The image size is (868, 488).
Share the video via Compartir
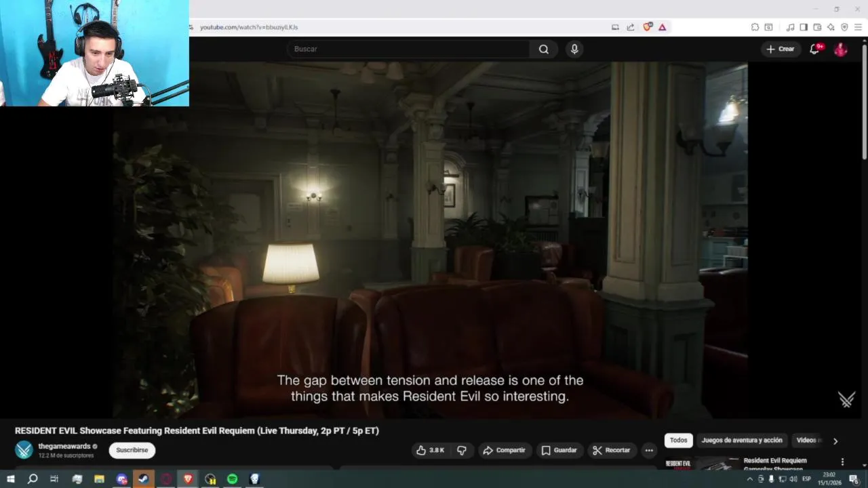[x=504, y=450]
